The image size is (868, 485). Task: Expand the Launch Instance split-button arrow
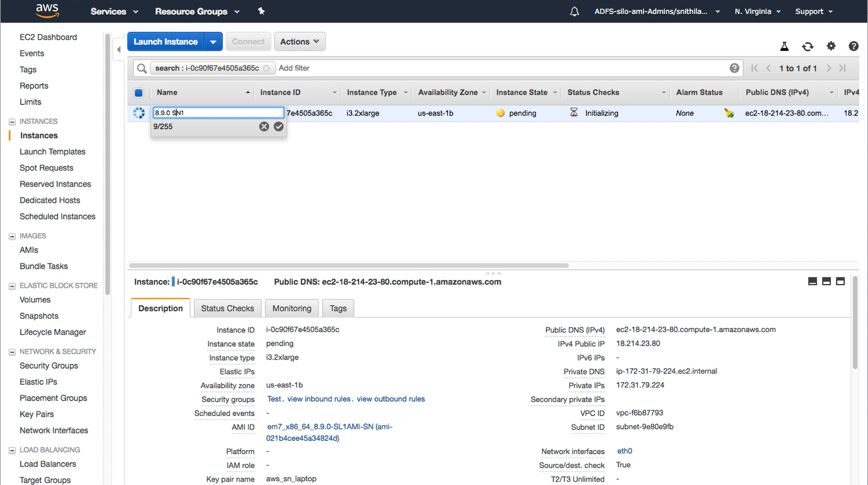pyautogui.click(x=213, y=41)
